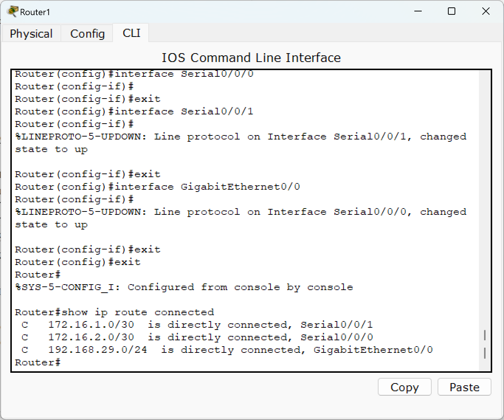This screenshot has height=420, width=504.
Task: Click the 'show ip route connected' command line
Action: click(x=114, y=312)
